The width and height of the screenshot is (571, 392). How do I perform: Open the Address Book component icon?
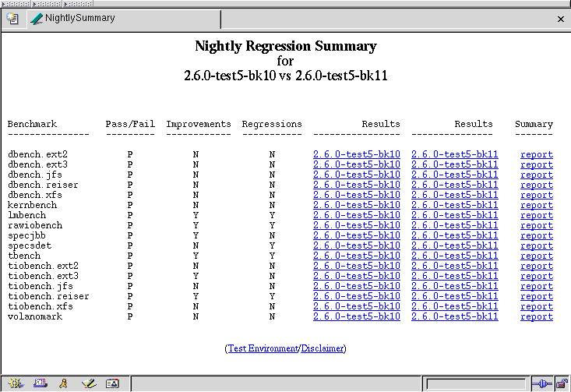coord(112,383)
